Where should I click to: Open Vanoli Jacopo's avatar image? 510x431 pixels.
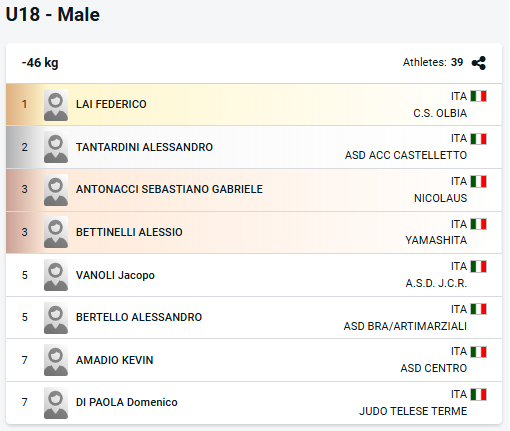[x=56, y=275]
